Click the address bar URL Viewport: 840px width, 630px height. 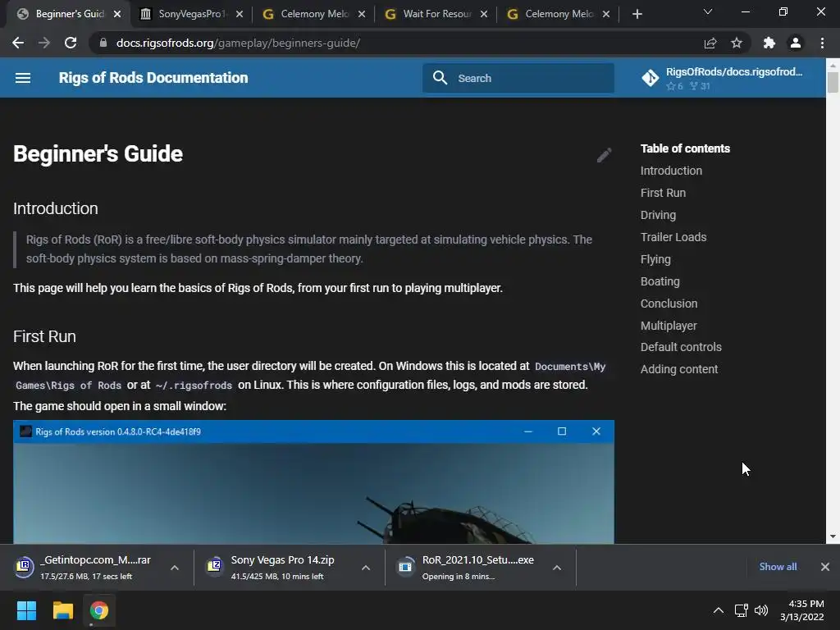pyautogui.click(x=239, y=43)
